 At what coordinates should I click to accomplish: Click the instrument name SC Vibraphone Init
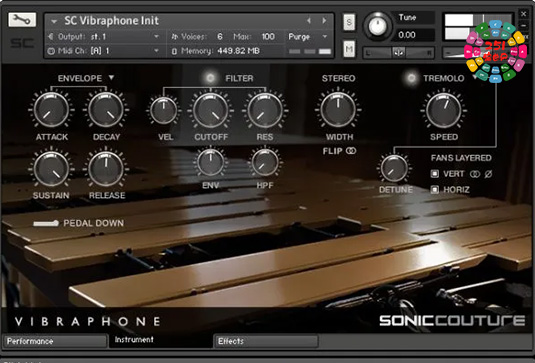[112, 21]
